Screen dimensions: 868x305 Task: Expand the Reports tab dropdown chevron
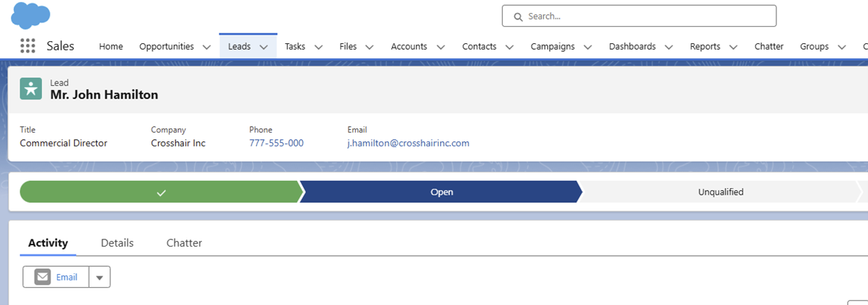733,47
